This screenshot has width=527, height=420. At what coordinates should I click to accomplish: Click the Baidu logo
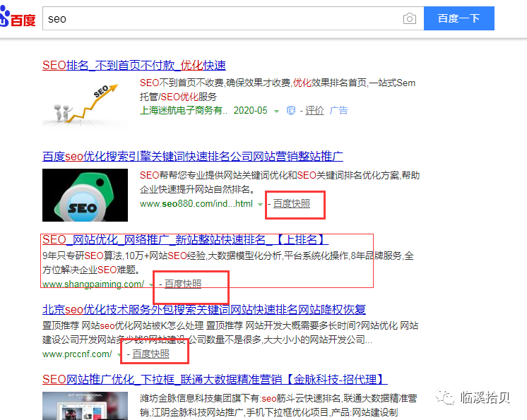(18, 17)
